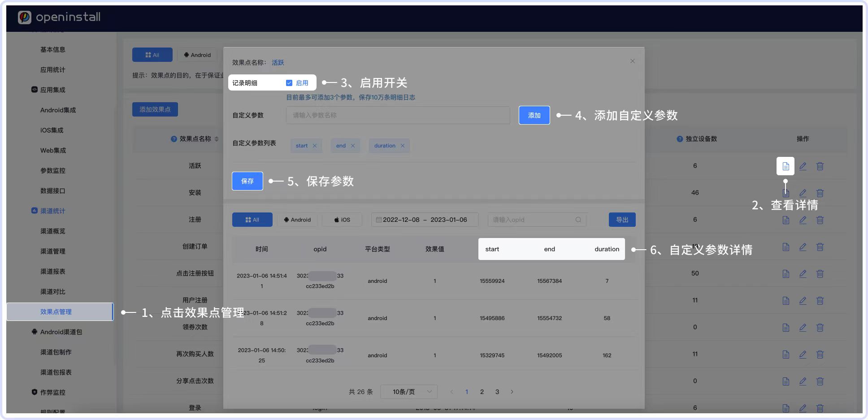Edit the 安装 effect point

(x=803, y=193)
